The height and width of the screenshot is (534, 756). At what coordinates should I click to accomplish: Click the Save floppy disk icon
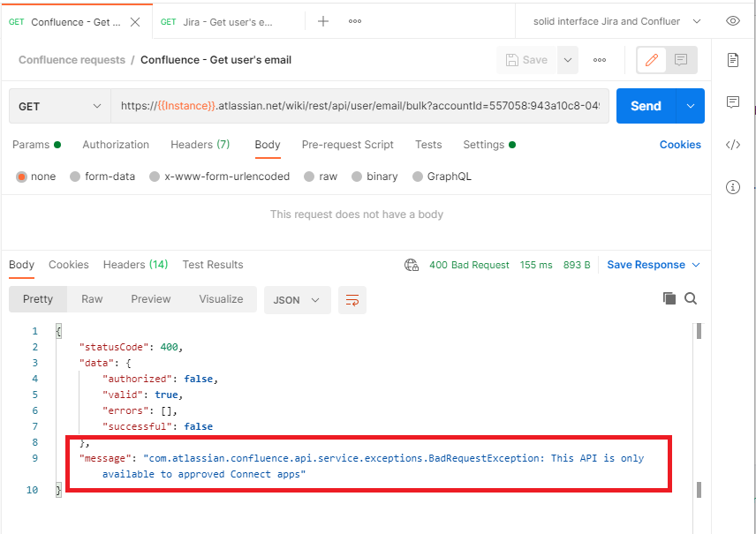[511, 60]
